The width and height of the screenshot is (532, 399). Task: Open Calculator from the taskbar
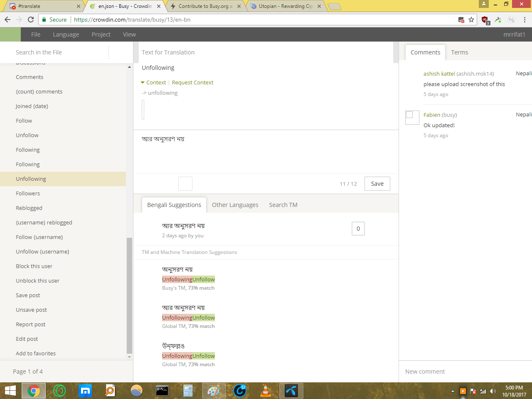coord(188,391)
